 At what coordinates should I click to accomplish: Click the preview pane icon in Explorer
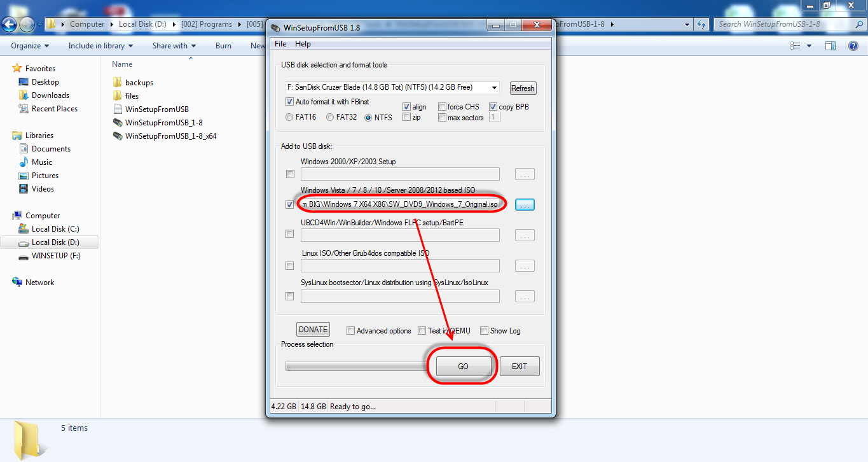830,45
